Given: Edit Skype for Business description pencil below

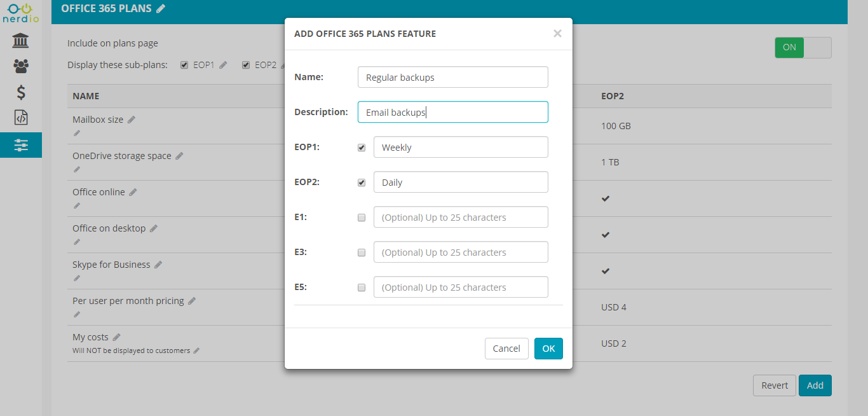Looking at the screenshot, I should click(77, 278).
